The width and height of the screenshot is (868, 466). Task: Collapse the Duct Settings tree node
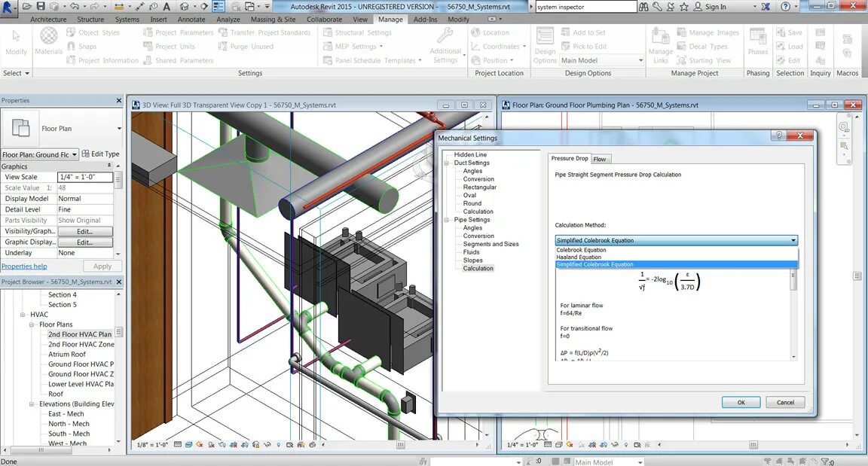[446, 163]
